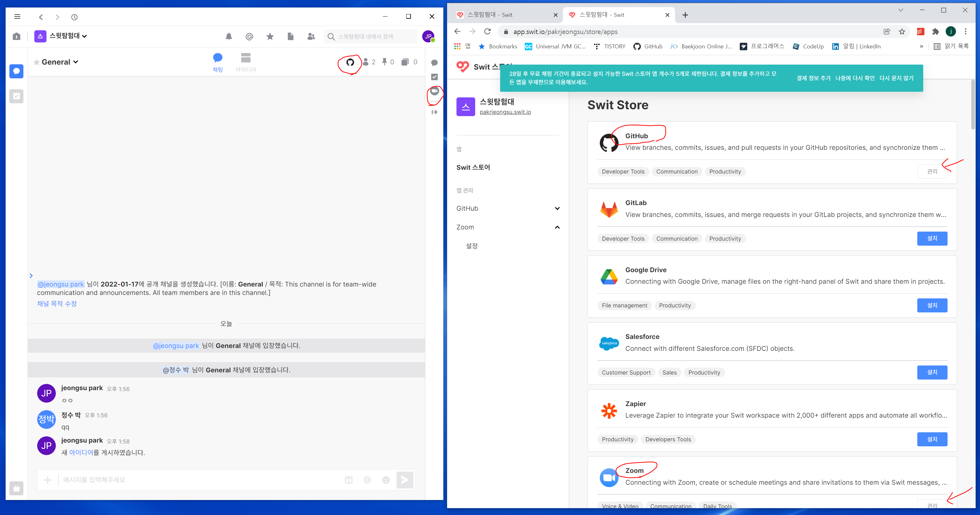The height and width of the screenshot is (515, 980).
Task: Open notifications bell icon
Action: coord(229,37)
